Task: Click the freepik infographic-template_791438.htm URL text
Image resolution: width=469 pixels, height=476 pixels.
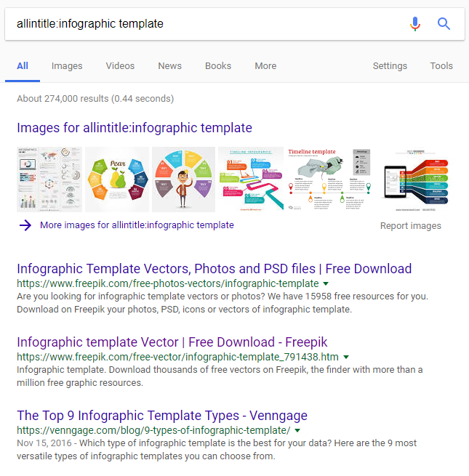Action: coord(177,357)
